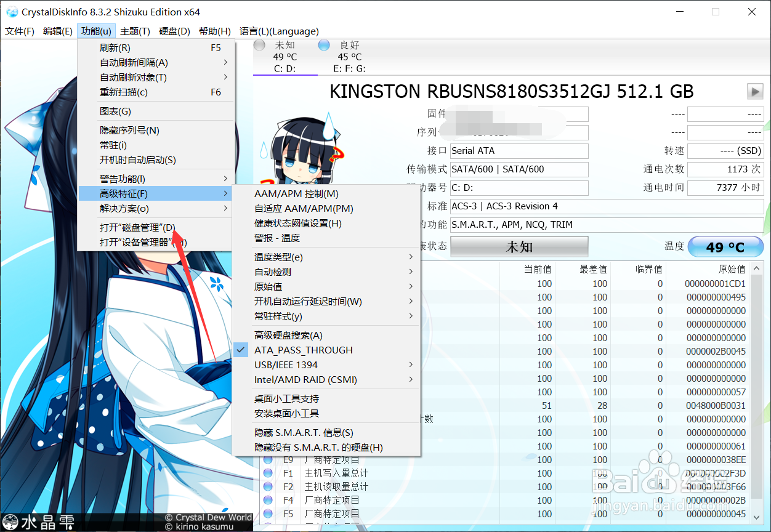Click the status orb in row F4
This screenshot has width=771, height=532.
point(268,501)
